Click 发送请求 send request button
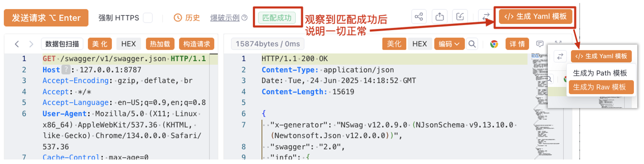This screenshot has height=164, width=644. pyautogui.click(x=46, y=18)
